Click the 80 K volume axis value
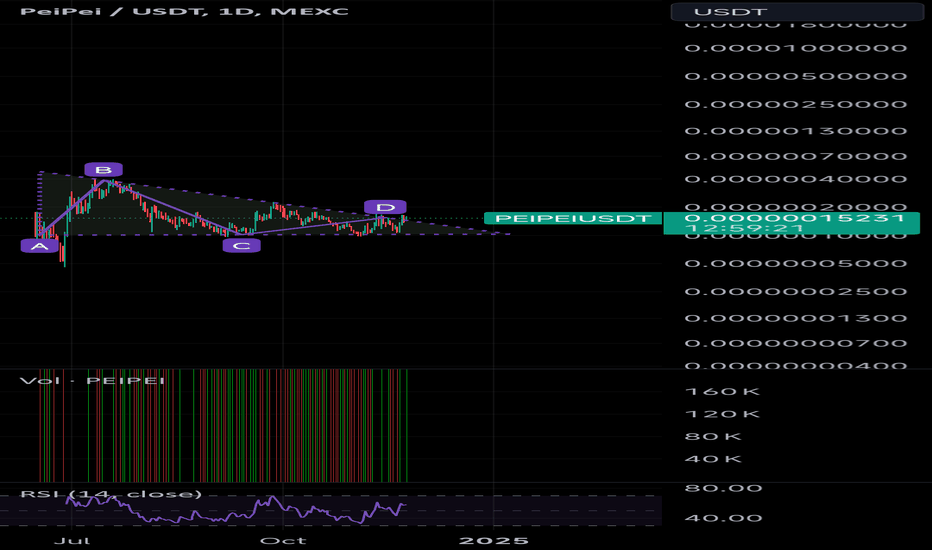 [713, 437]
